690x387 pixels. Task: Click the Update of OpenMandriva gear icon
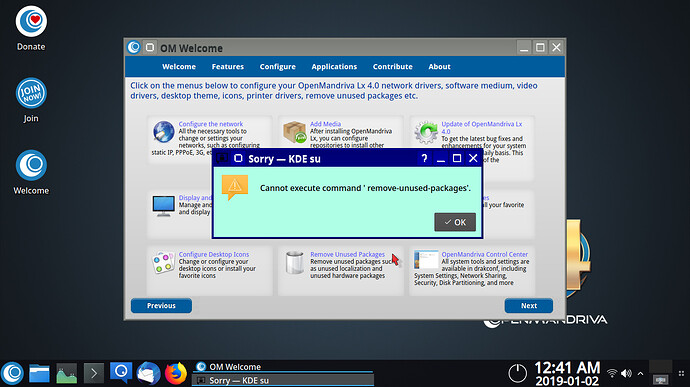coord(426,132)
